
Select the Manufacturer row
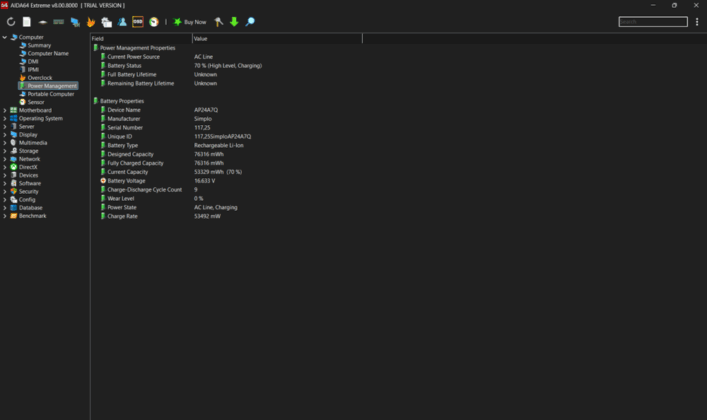[x=124, y=119]
